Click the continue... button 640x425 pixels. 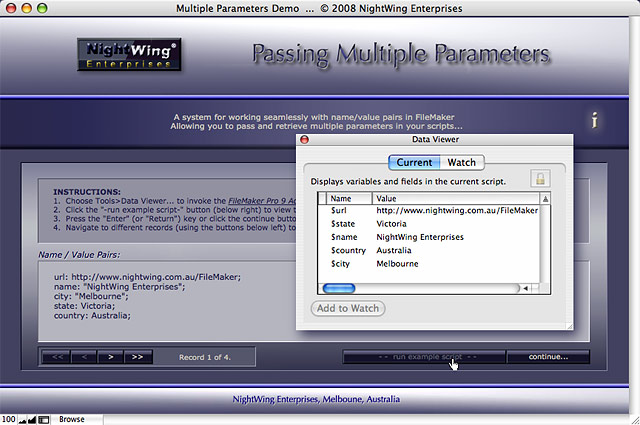[x=548, y=357]
